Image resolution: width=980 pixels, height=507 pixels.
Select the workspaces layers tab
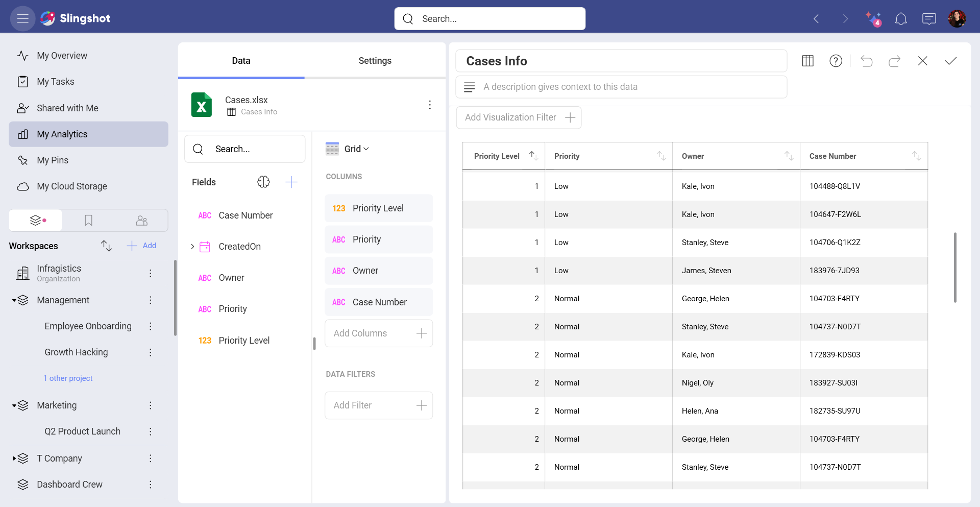[36, 220]
